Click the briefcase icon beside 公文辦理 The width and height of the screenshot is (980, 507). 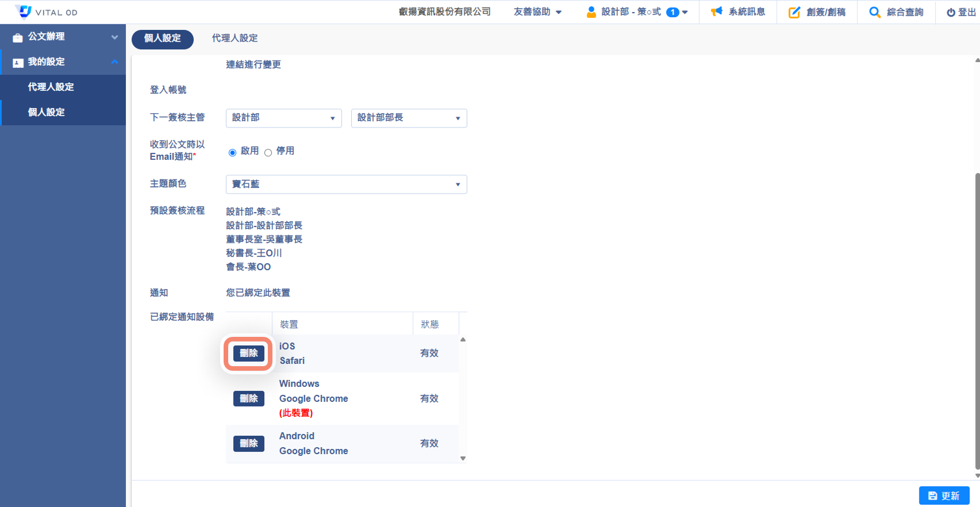coord(18,37)
